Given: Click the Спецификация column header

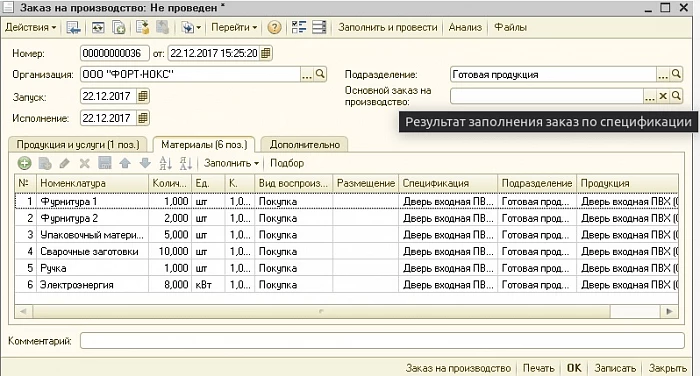Looking at the screenshot, I should 448,183.
